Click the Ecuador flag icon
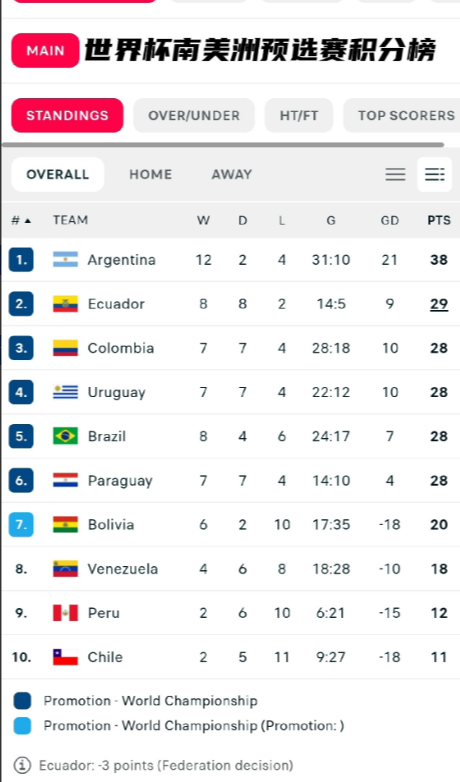This screenshot has width=460, height=782. 65,304
